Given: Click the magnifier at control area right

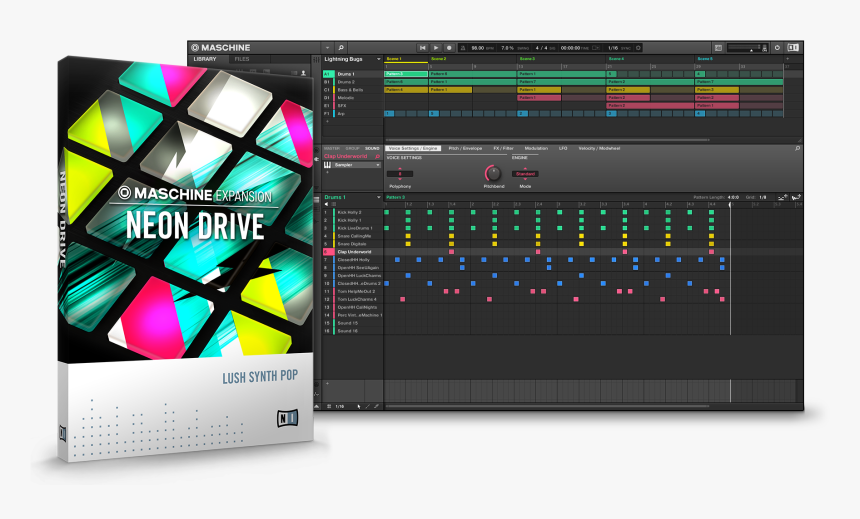Looking at the screenshot, I should (x=797, y=148).
